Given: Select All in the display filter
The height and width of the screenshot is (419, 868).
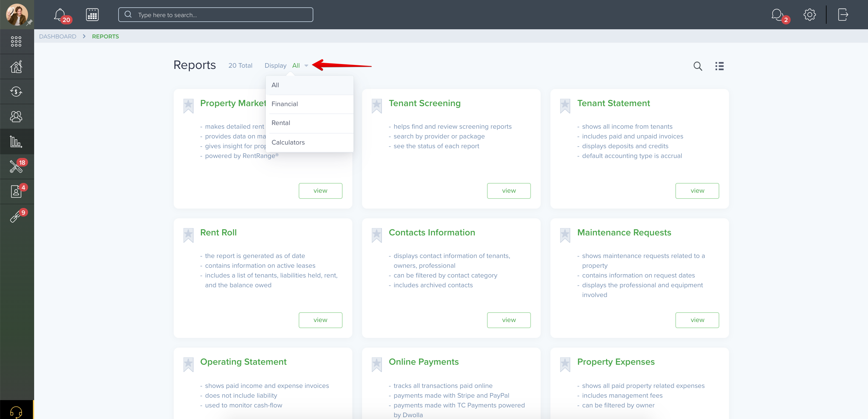Looking at the screenshot, I should point(310,85).
